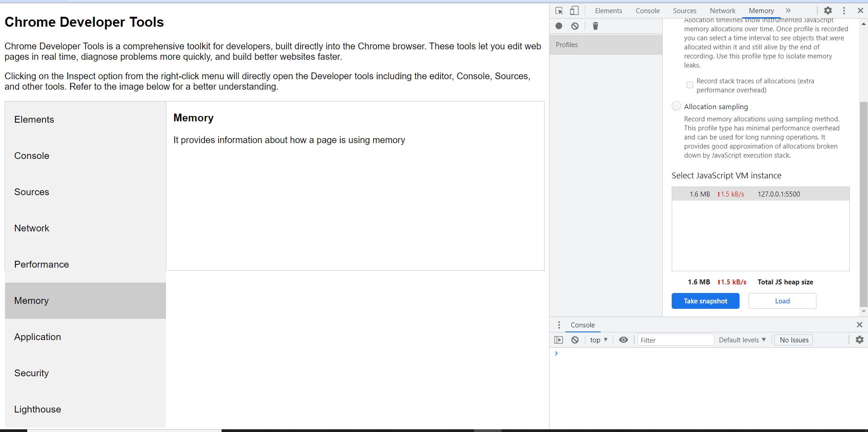This screenshot has width=868, height=432.
Task: Open the DevTools three-dot customize menu
Action: point(844,11)
